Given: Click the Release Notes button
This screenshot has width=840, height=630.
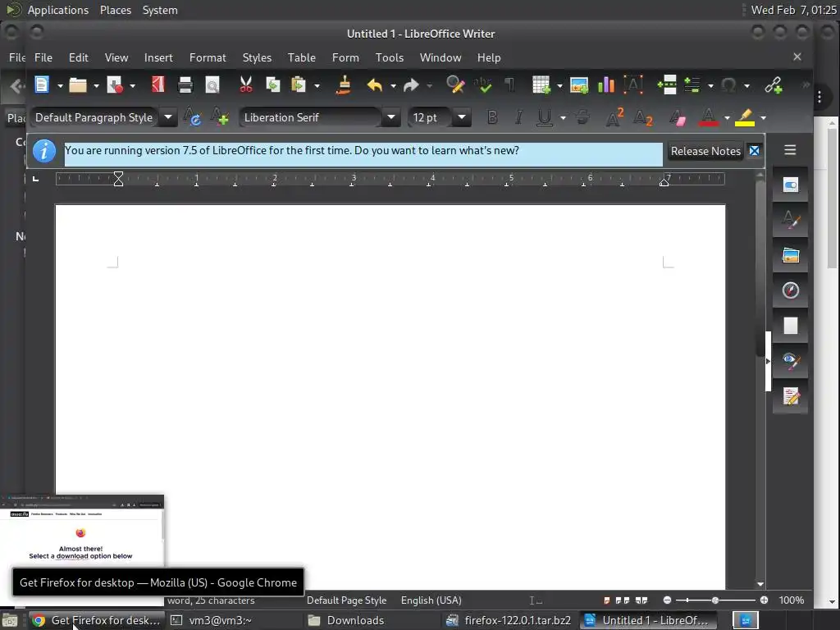Looking at the screenshot, I should click(x=705, y=151).
